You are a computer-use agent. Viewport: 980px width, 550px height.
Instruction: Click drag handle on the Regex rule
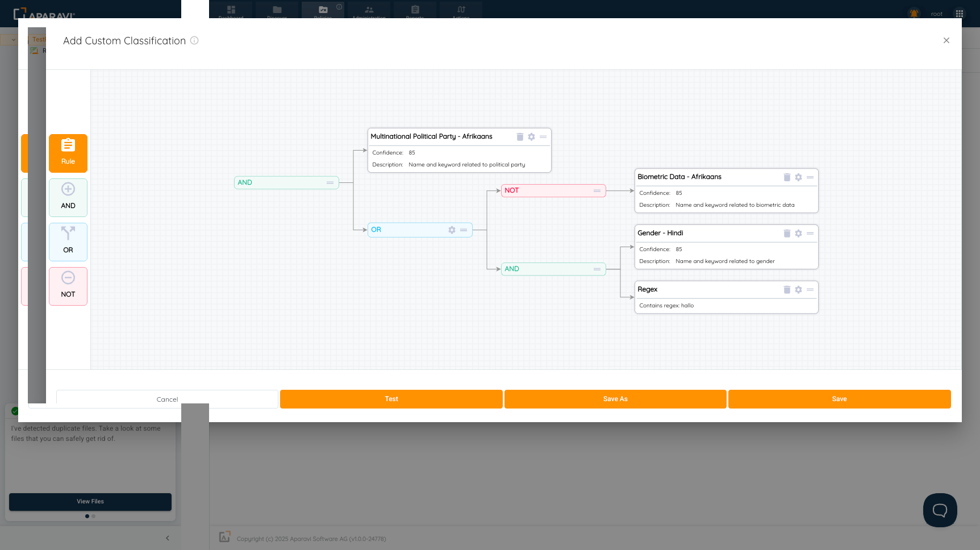(x=810, y=290)
